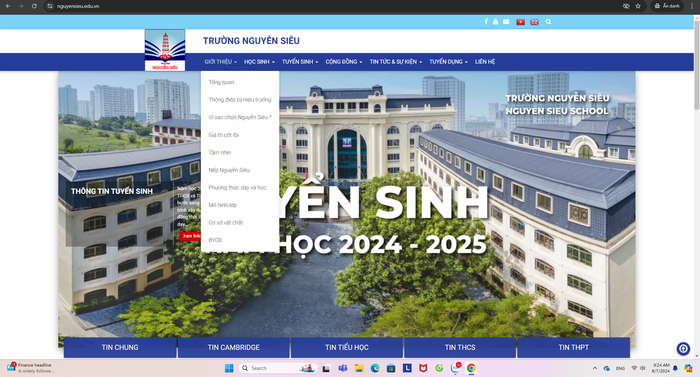The height and width of the screenshot is (377, 700).
Task: Open Microsoft Teams from taskbar
Action: click(x=343, y=368)
